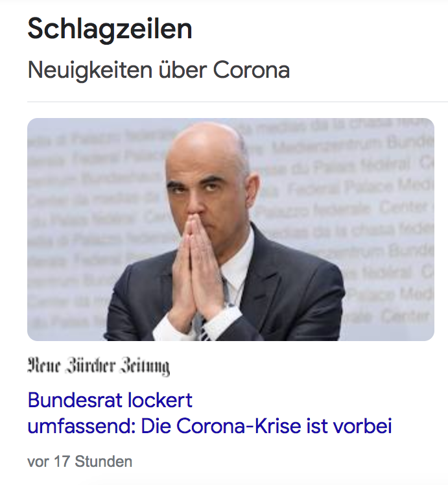The width and height of the screenshot is (448, 485).
Task: Click the number 17 in the timestamp
Action: click(62, 462)
